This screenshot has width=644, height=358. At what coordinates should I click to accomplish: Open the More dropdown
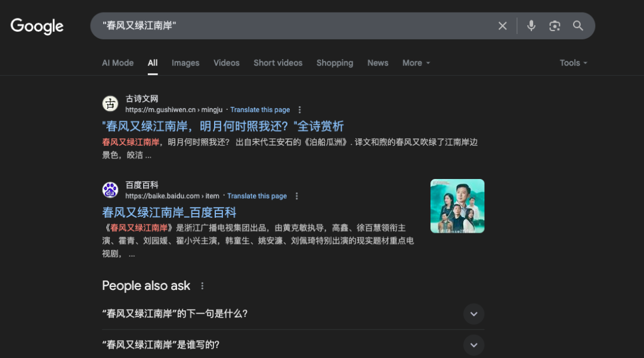(416, 63)
